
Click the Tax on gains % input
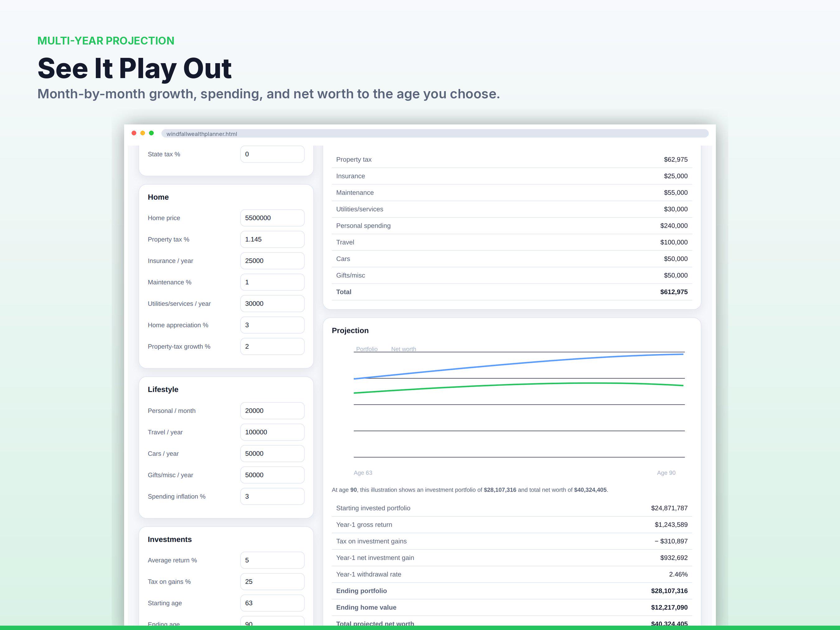272,582
